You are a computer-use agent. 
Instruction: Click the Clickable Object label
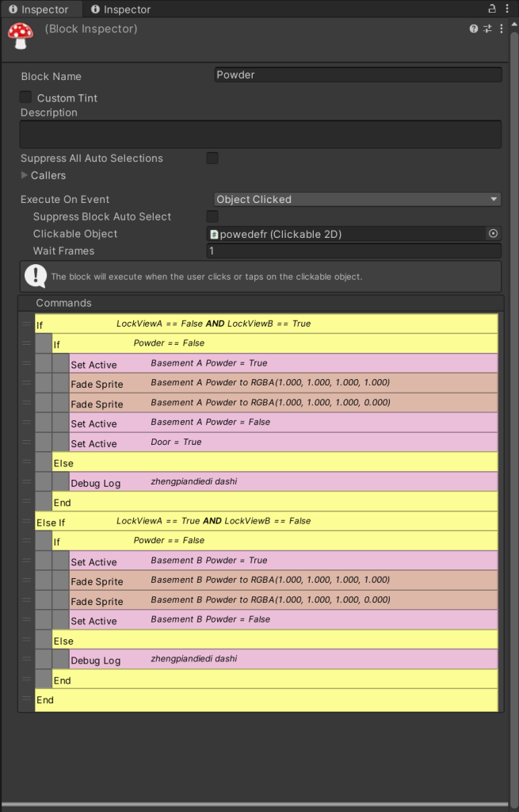coord(75,234)
